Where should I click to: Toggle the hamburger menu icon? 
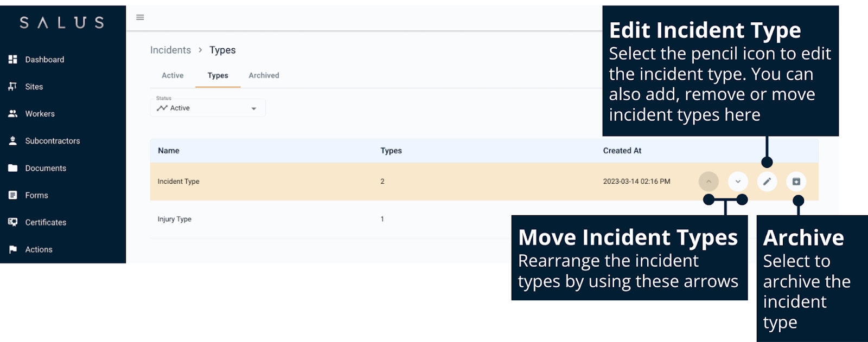[x=140, y=17]
